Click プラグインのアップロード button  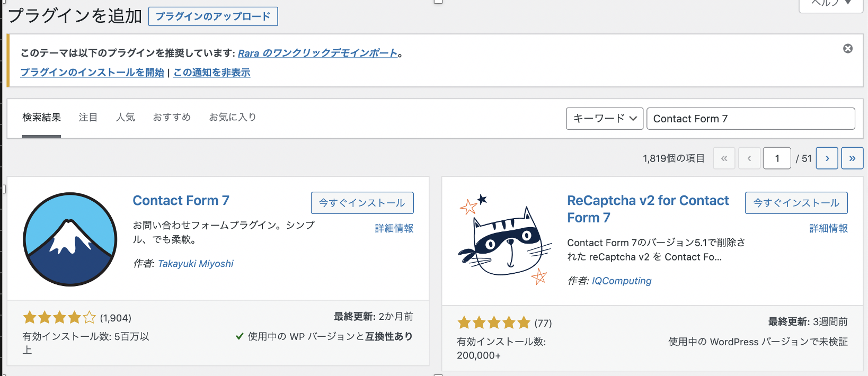[213, 16]
